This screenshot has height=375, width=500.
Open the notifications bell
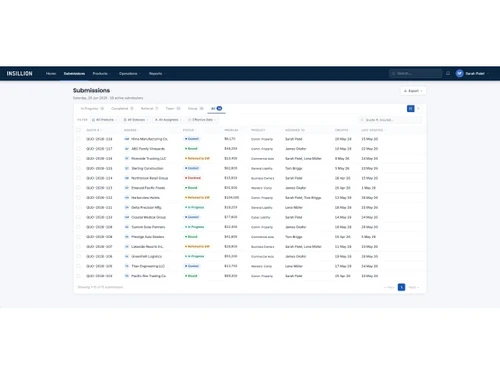coord(448,73)
